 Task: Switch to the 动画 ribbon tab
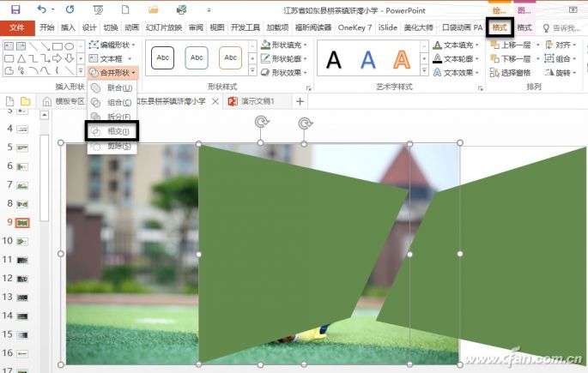pos(131,27)
